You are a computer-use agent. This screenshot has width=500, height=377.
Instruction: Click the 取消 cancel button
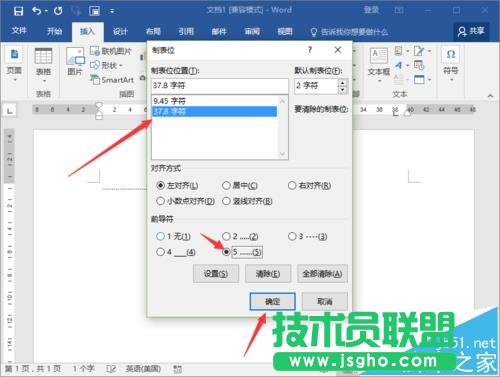[x=325, y=302]
